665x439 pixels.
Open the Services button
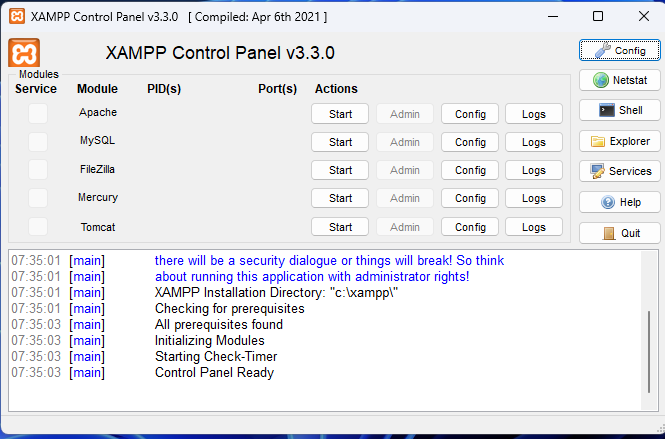coord(620,171)
